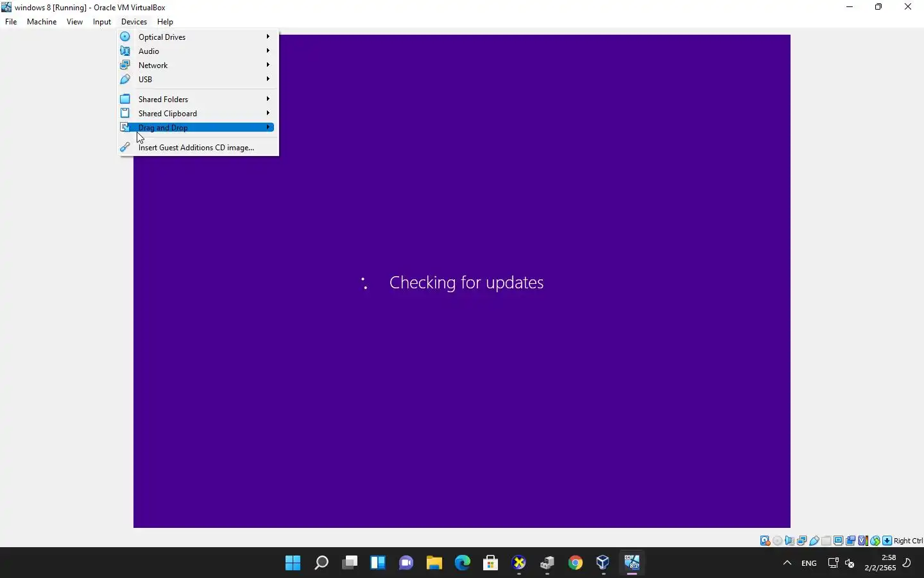Open the Network submenu in Devices
The height and width of the screenshot is (578, 924).
(x=199, y=65)
